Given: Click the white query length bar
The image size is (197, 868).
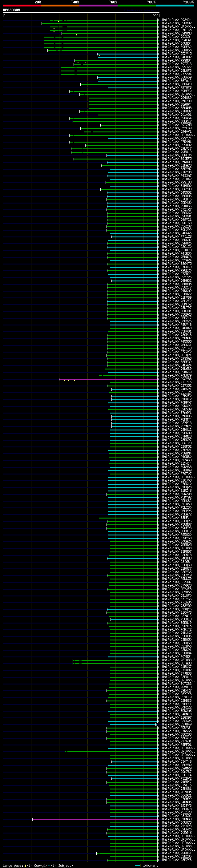Looking at the screenshot, I should [81, 13].
